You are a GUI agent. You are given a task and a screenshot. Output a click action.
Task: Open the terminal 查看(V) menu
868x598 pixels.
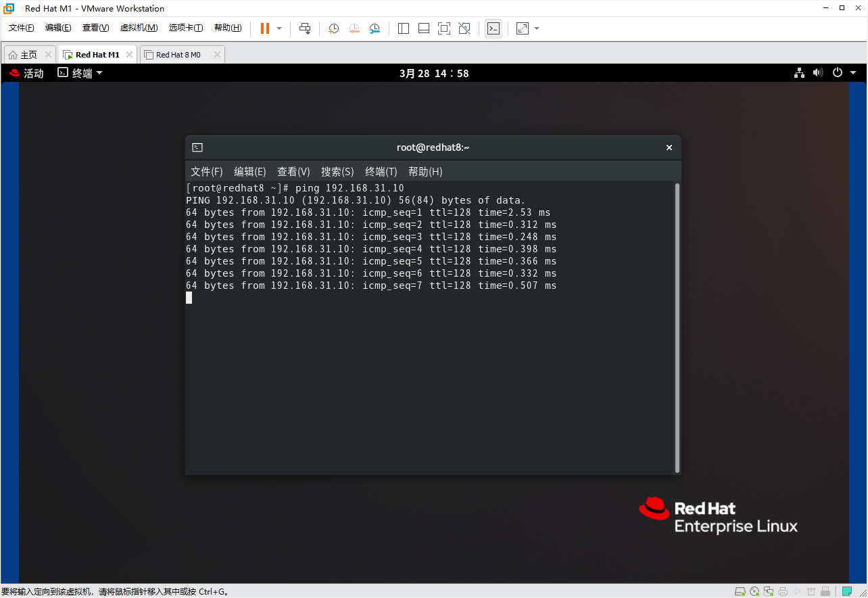coord(293,172)
